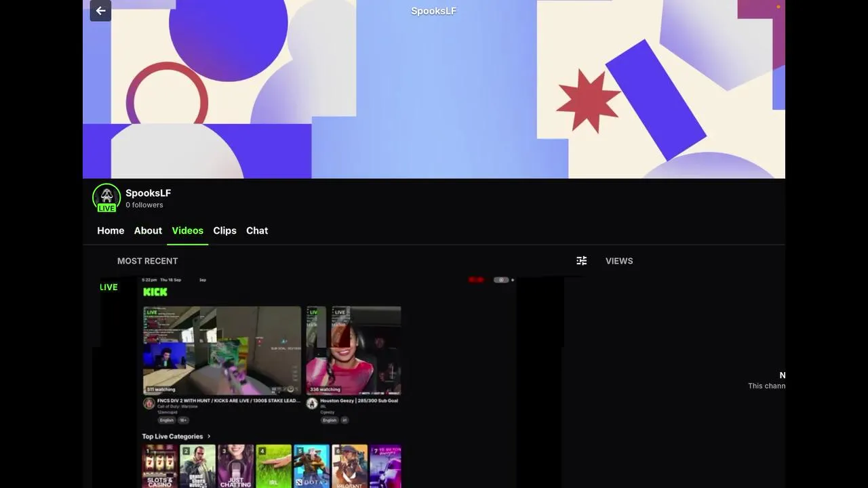Open the live stream video thumbnail
868x488 pixels.
coord(330,382)
